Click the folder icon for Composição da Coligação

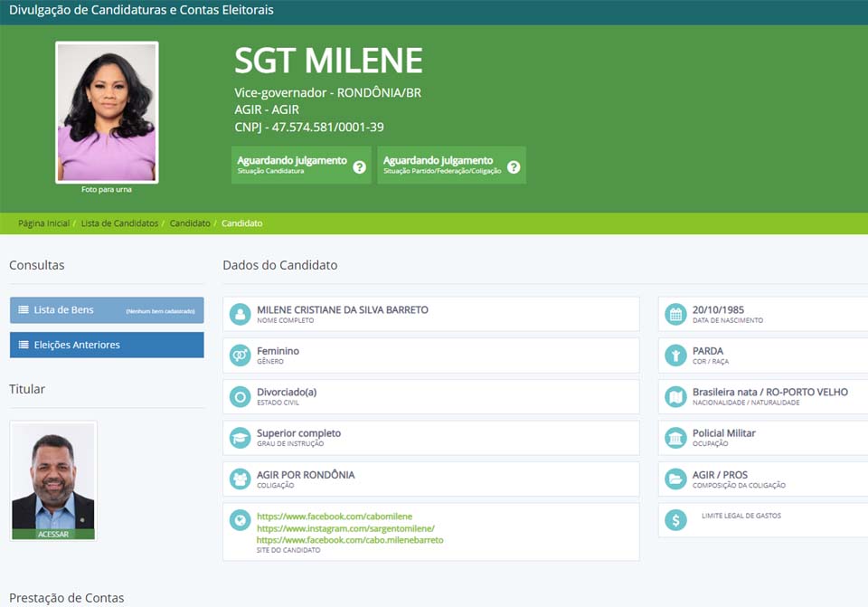675,479
